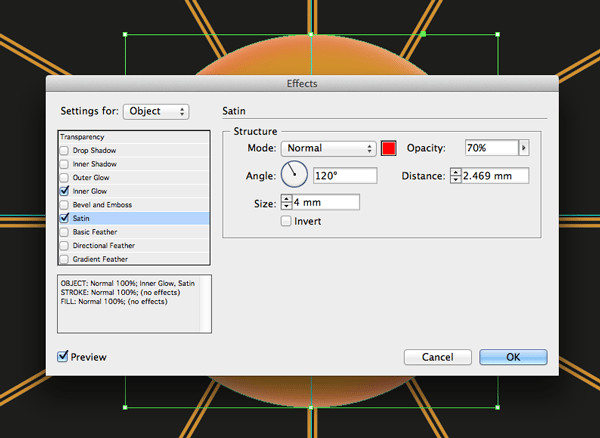Click the red Satin color swatch
The image size is (600, 438).
click(389, 148)
